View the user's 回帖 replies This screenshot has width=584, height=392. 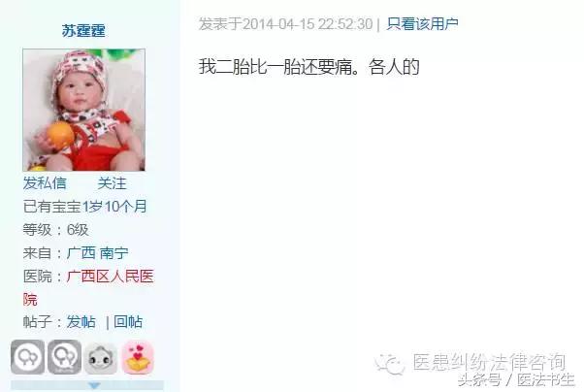[128, 322]
